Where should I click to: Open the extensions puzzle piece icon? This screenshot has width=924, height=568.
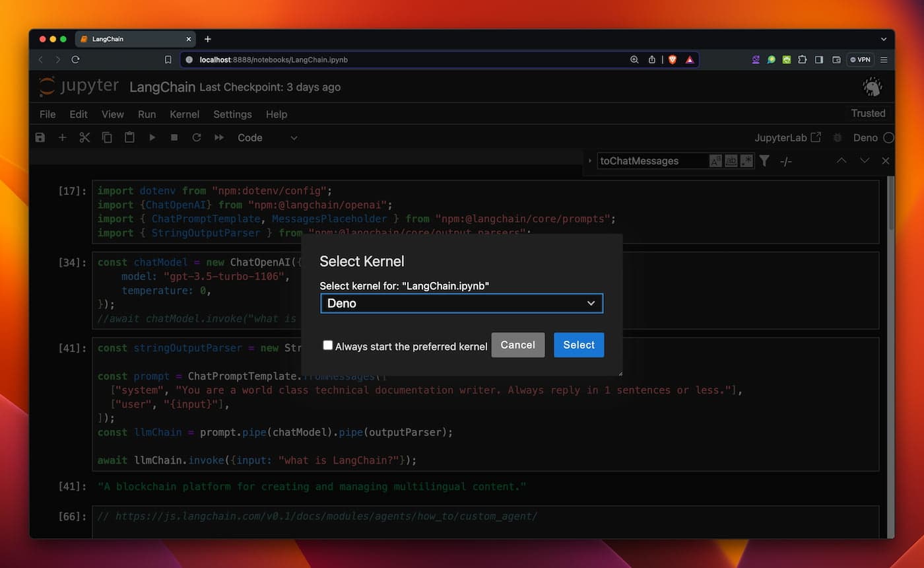[803, 59]
